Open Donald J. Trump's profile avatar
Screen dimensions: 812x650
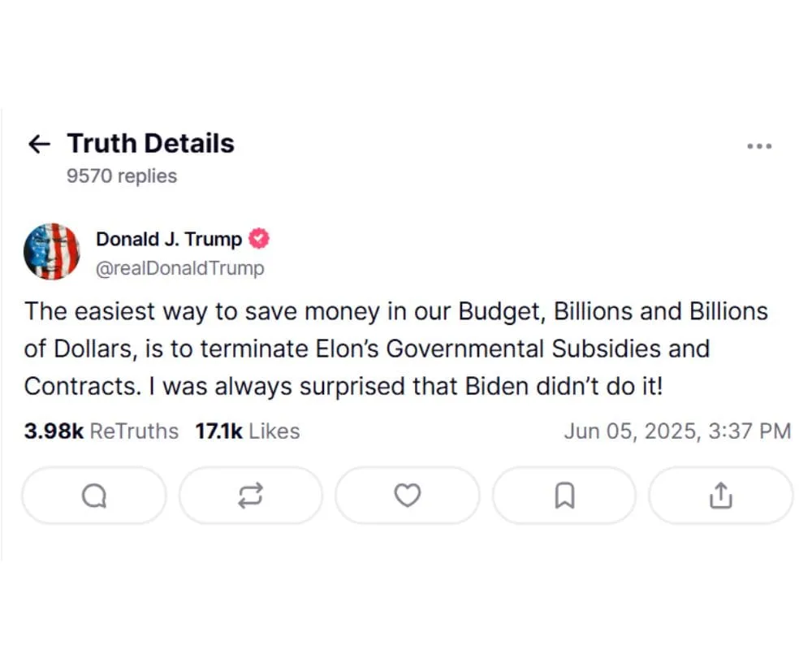(x=52, y=252)
